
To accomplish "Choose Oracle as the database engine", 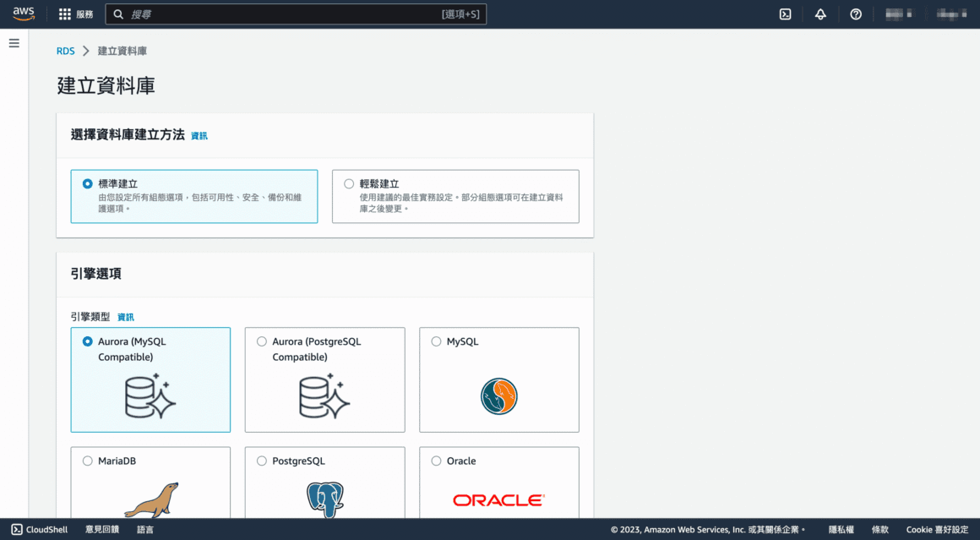I will (436, 461).
